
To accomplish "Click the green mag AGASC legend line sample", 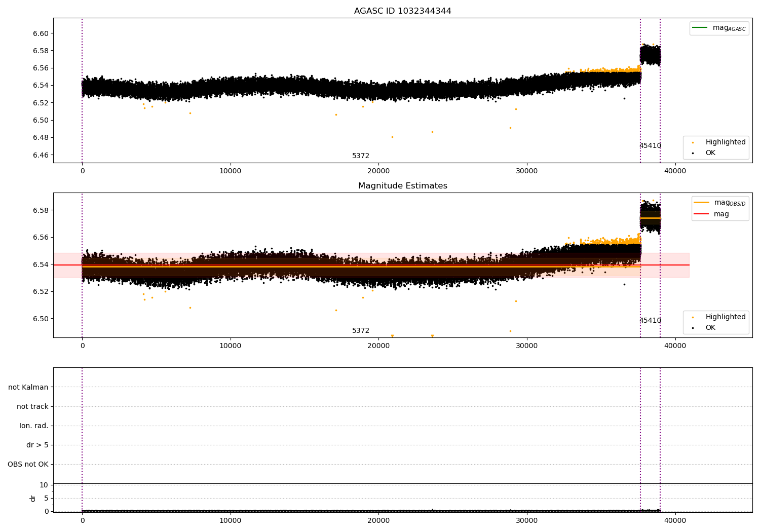I will [700, 28].
